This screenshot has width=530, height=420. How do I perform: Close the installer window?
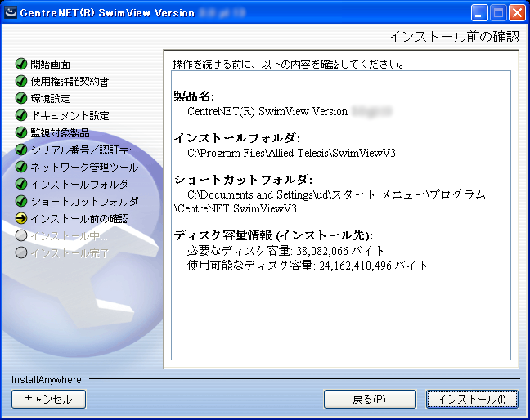coord(517,13)
